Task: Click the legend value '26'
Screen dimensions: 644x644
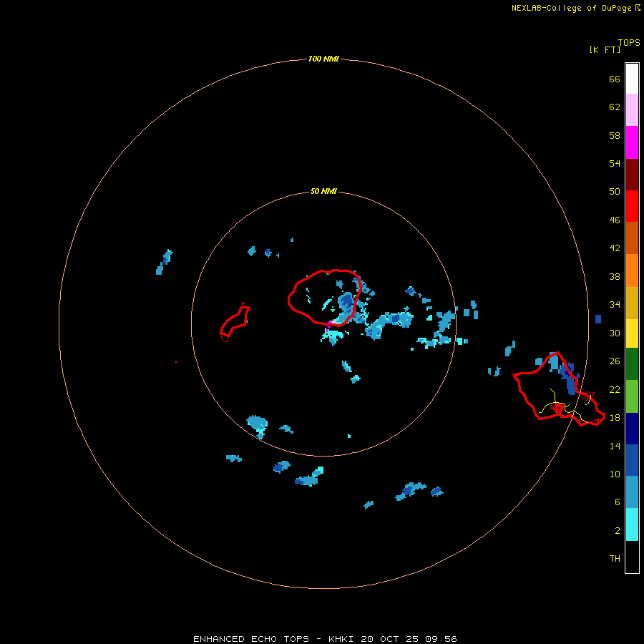Action: coord(615,361)
